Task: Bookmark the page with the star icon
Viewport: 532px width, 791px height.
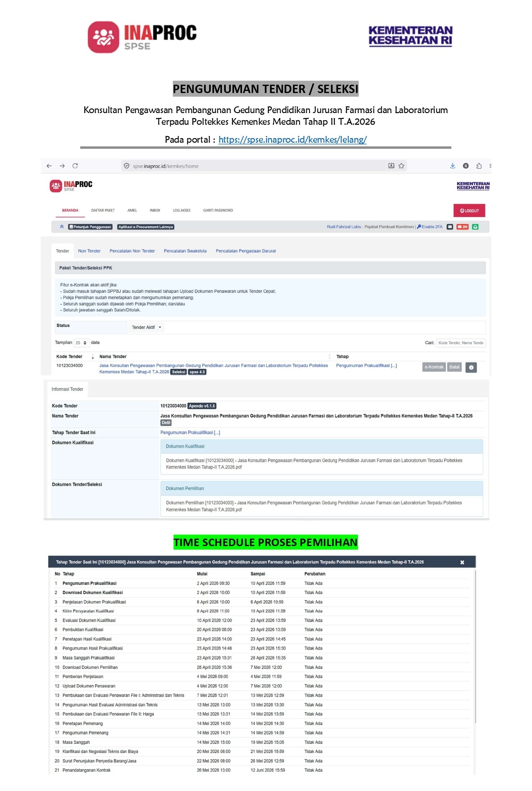Action: 401,166
